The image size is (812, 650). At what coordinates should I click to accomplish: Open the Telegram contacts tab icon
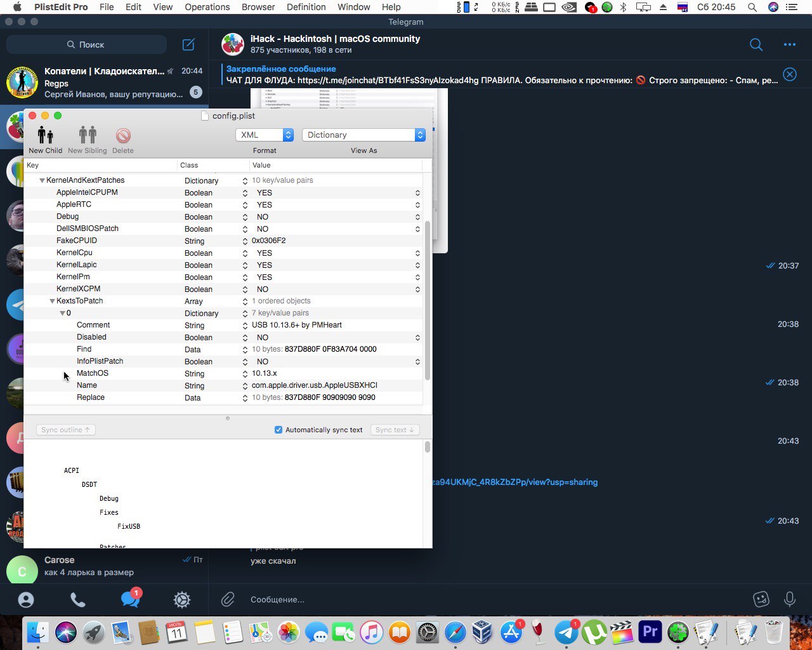(26, 599)
